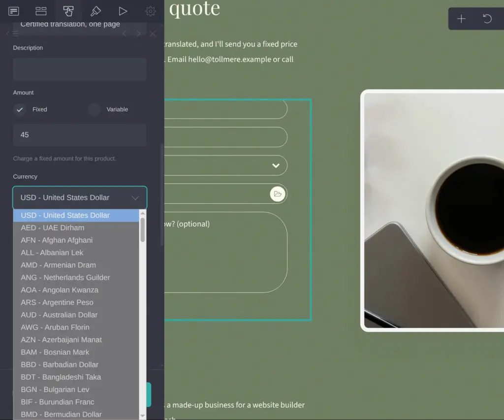Pick BBD - Barbadian Dollar

pos(76,365)
